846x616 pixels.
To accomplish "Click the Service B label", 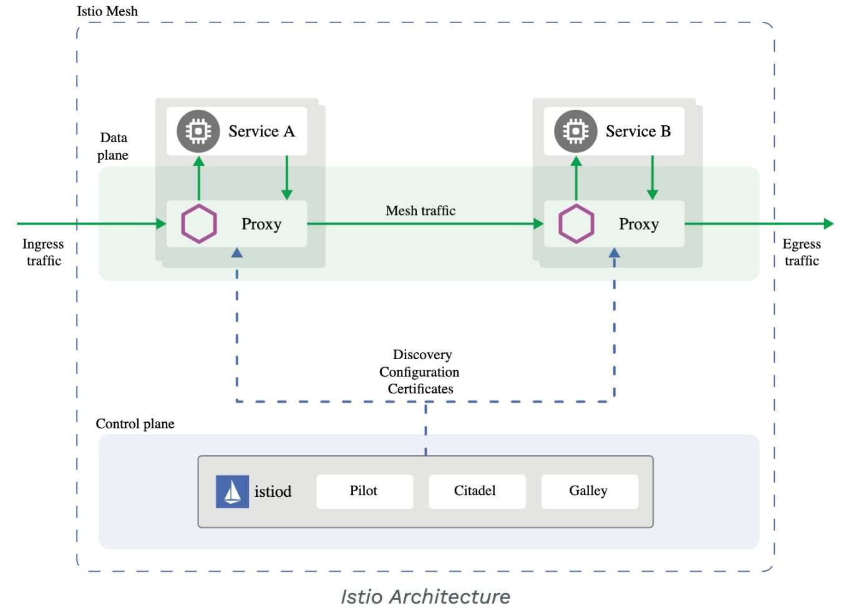I will click(638, 131).
